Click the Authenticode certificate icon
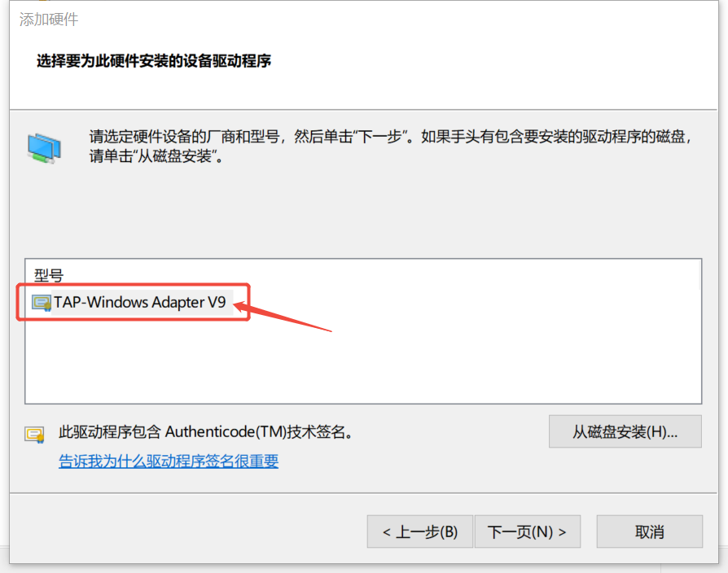Image resolution: width=728 pixels, height=573 pixels. click(35, 435)
